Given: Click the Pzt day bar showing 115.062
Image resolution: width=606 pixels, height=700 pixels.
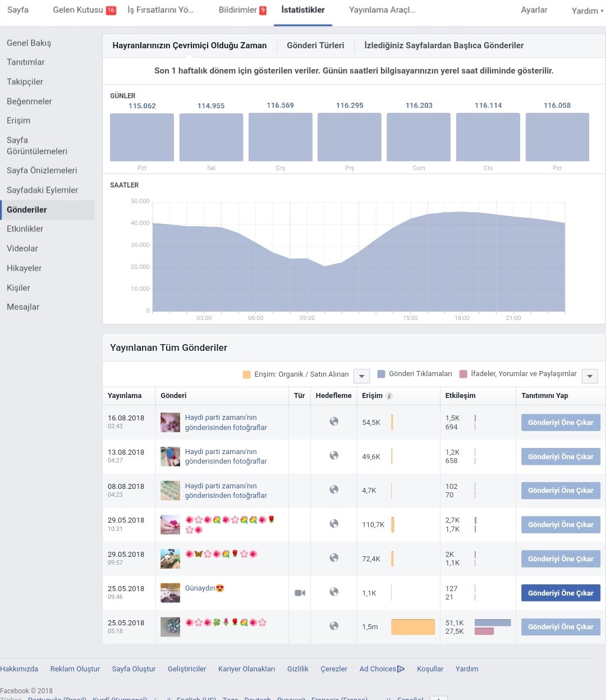Looking at the screenshot, I should [x=142, y=137].
